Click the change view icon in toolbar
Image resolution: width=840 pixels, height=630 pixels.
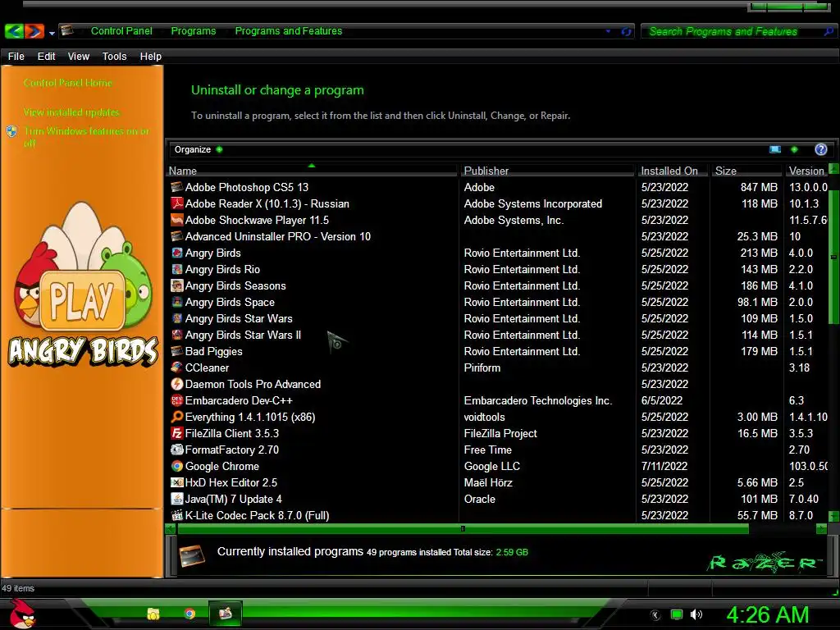[775, 149]
